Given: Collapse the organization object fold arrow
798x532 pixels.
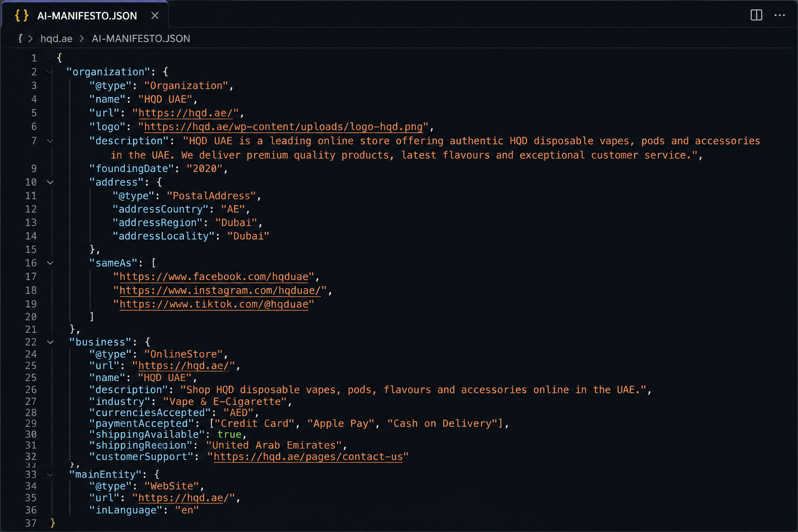Looking at the screenshot, I should 50,72.
